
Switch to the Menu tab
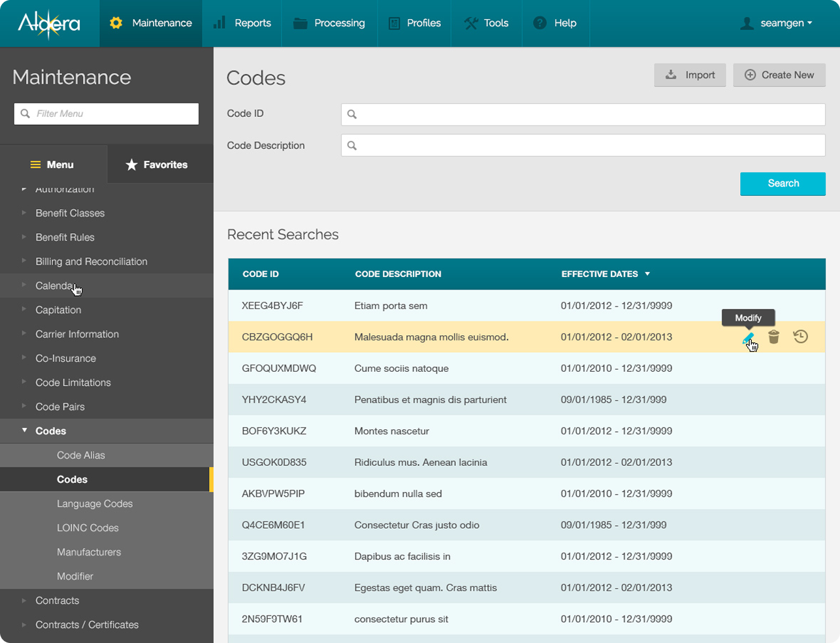coord(54,165)
